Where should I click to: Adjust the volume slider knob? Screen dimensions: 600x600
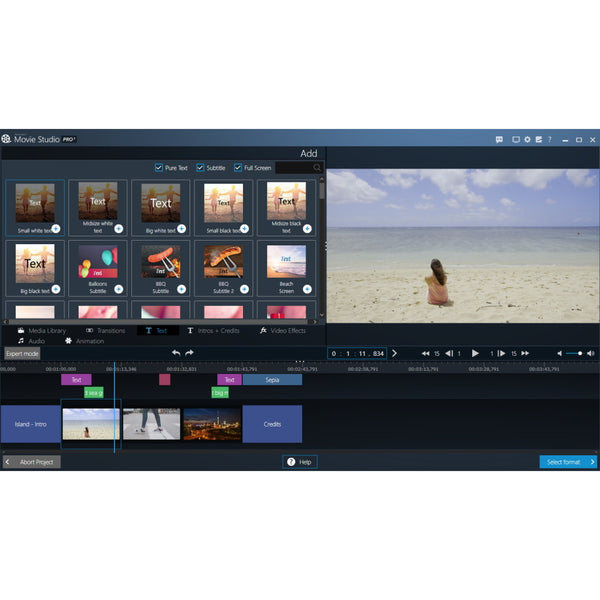tap(580, 354)
